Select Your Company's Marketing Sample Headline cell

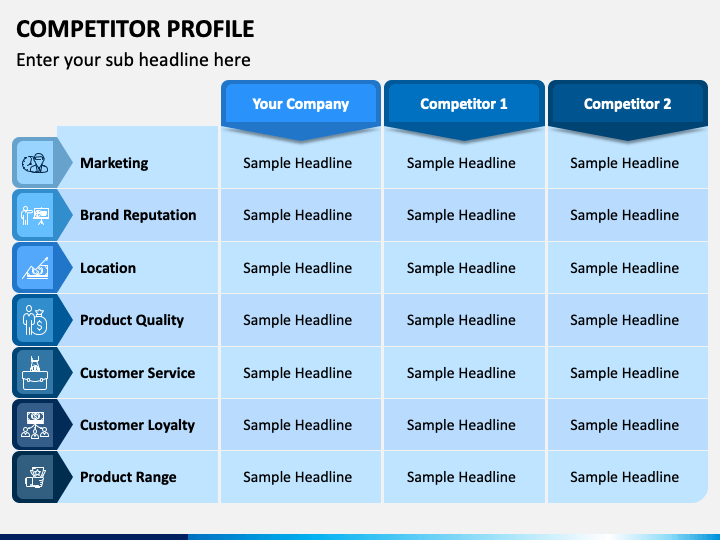(301, 163)
